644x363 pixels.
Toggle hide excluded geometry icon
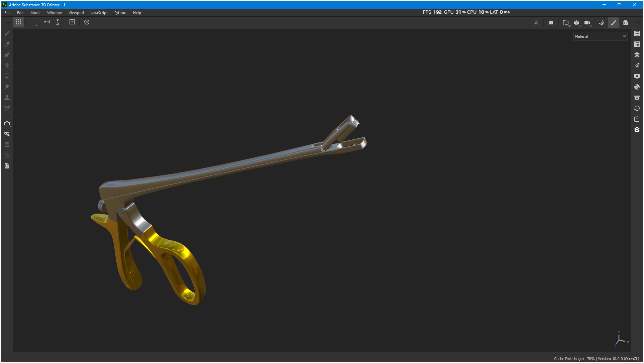click(x=536, y=23)
